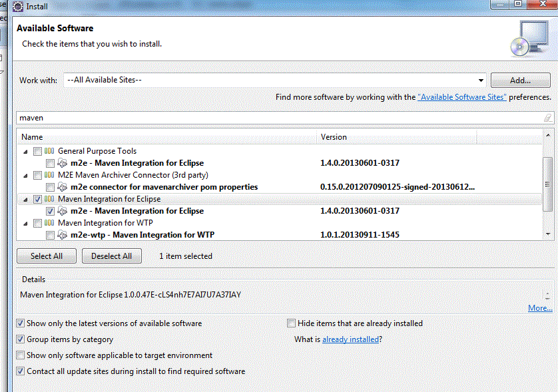Click category icon beside Maven Integration for WTP

[49, 223]
